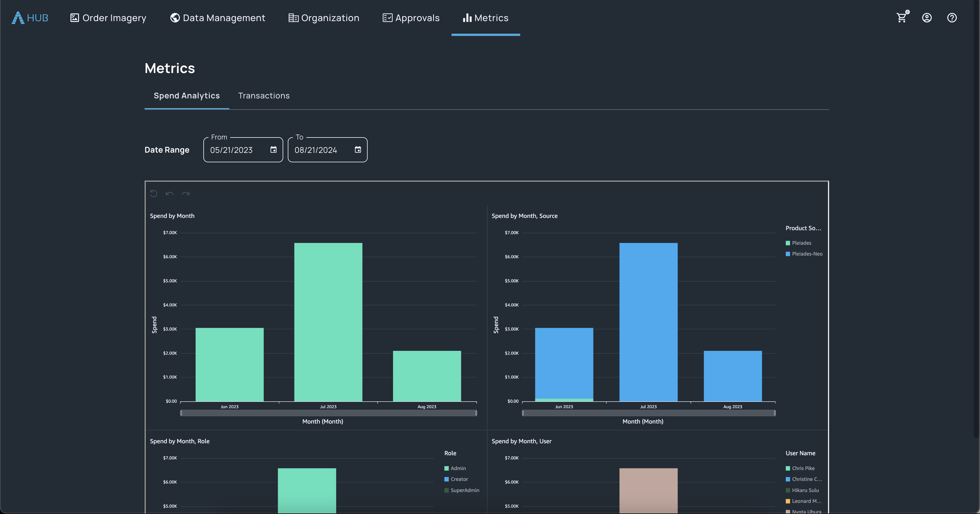Select the Data Management globe icon
Image resolution: width=980 pixels, height=514 pixels.
click(x=175, y=17)
